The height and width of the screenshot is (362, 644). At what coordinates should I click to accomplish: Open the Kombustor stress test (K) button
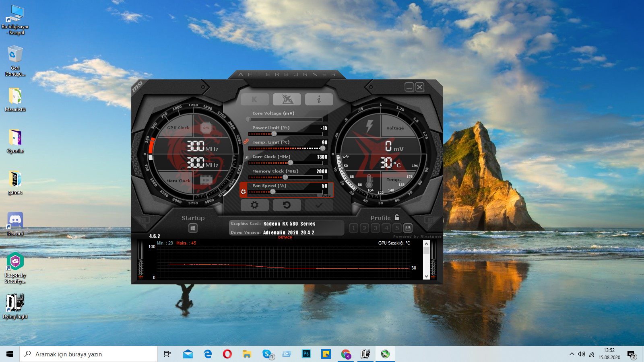(254, 99)
